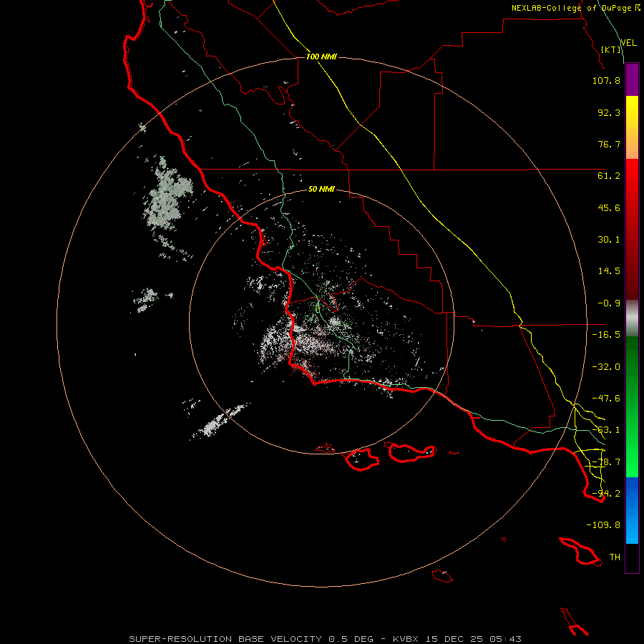The height and width of the screenshot is (644, 644).
Task: Click the [KT] units label
Action: pyautogui.click(x=611, y=49)
